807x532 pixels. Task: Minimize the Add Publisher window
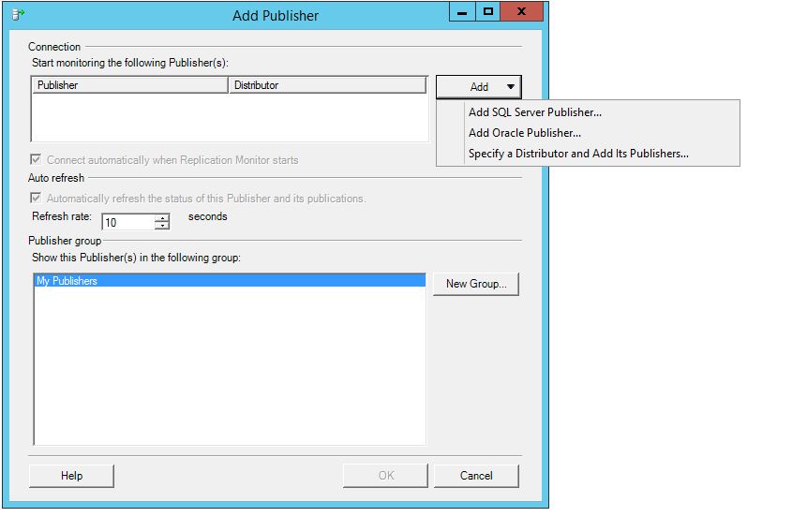click(463, 12)
